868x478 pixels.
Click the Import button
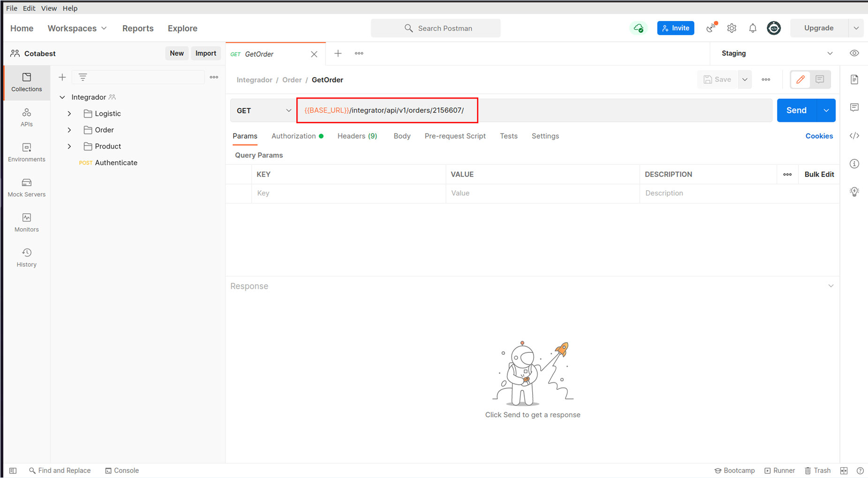coord(206,53)
